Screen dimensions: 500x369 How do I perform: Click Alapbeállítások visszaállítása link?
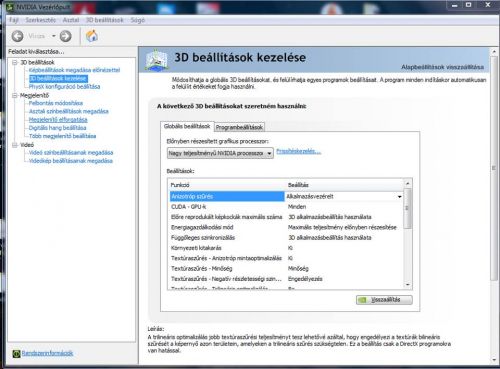[442, 67]
